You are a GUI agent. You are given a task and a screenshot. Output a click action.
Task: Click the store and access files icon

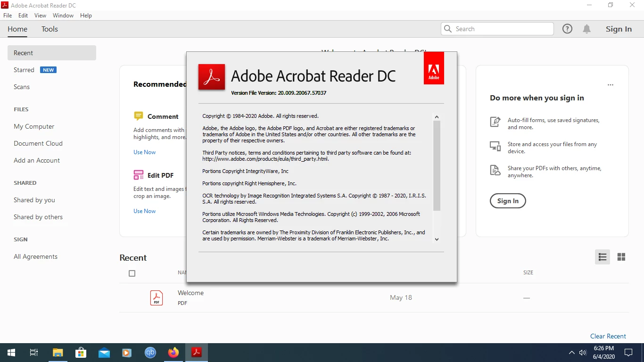click(x=495, y=146)
